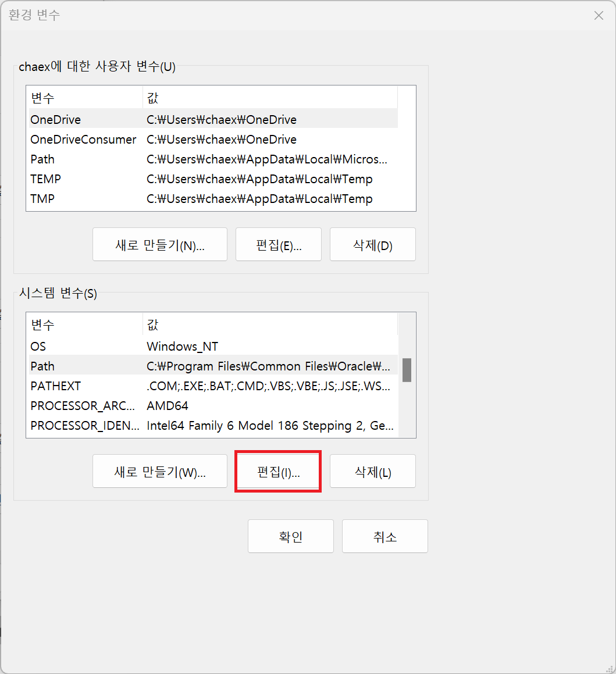Image resolution: width=616 pixels, height=674 pixels.
Task: Select the PROCESSOR_IDEN... system variable row
Action: 213,426
